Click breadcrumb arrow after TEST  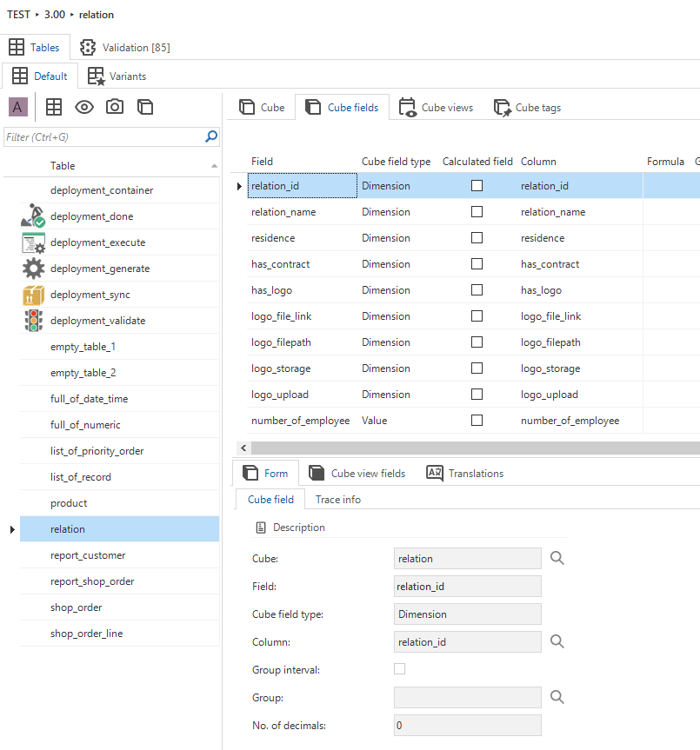click(x=37, y=15)
